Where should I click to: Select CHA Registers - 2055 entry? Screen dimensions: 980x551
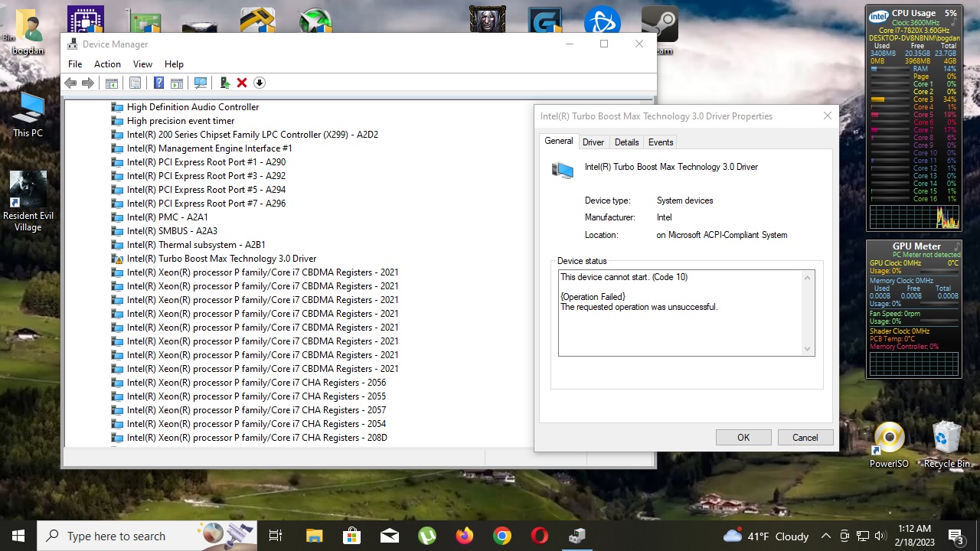tap(256, 396)
